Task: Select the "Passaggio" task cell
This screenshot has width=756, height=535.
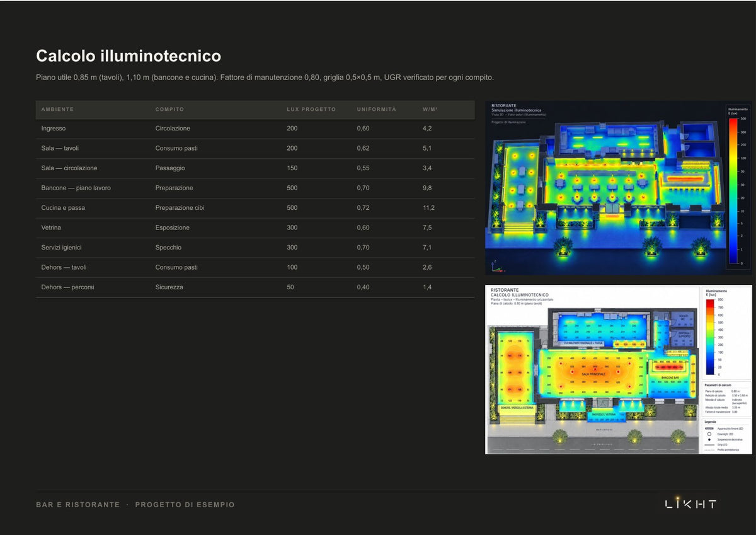Action: coord(171,168)
